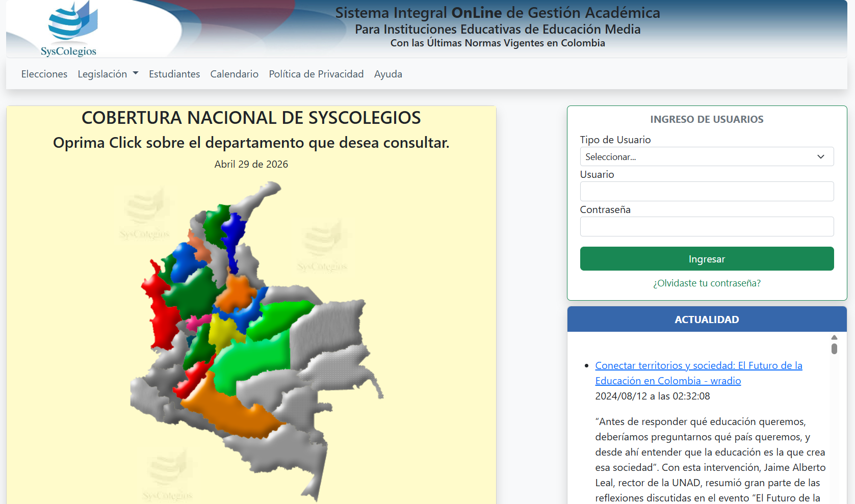The width and height of the screenshot is (855, 504).
Task: Focus the Usuario input field
Action: coord(707,191)
